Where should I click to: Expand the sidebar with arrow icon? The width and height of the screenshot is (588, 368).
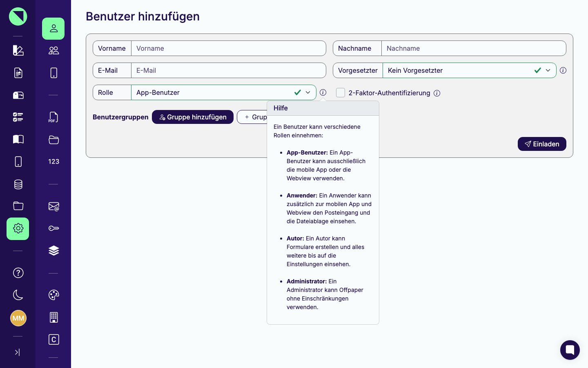[x=18, y=352]
